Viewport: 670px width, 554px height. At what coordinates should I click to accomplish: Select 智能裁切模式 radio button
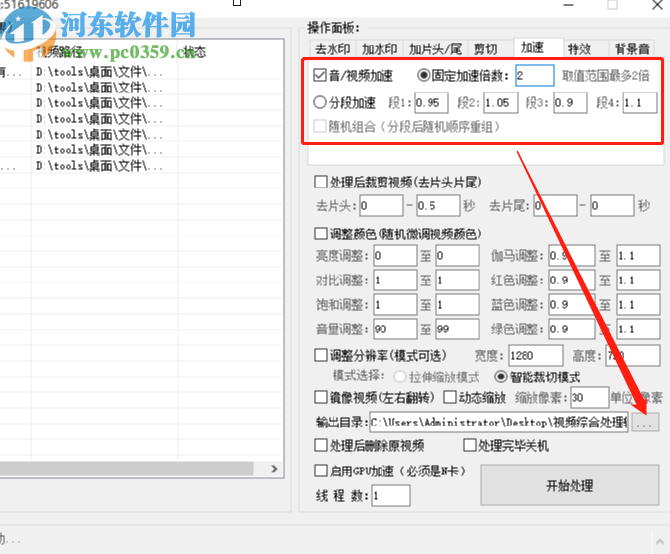pos(500,377)
